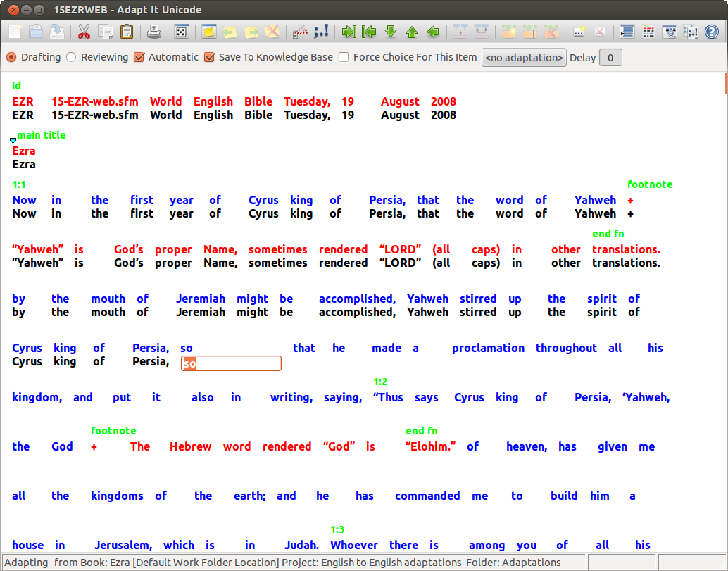Click the Cut scissors icon
Viewport: 728px width, 571px height.
click(84, 32)
